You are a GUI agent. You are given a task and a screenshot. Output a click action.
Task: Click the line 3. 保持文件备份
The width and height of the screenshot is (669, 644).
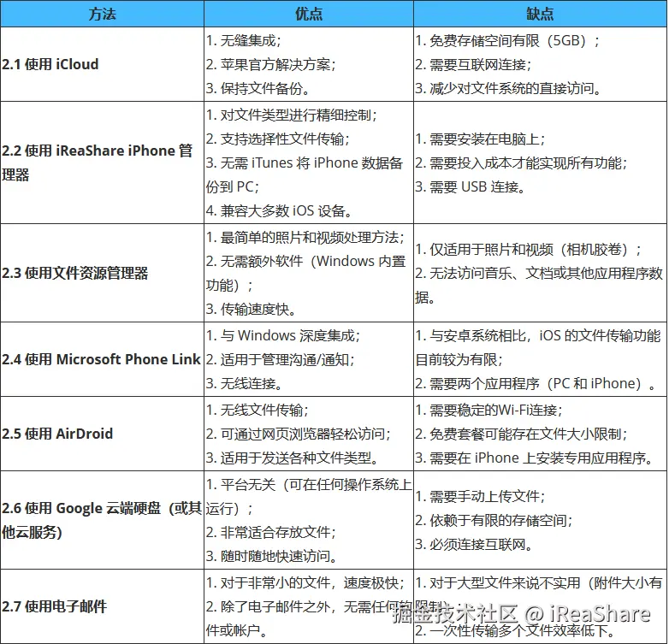[x=258, y=88]
